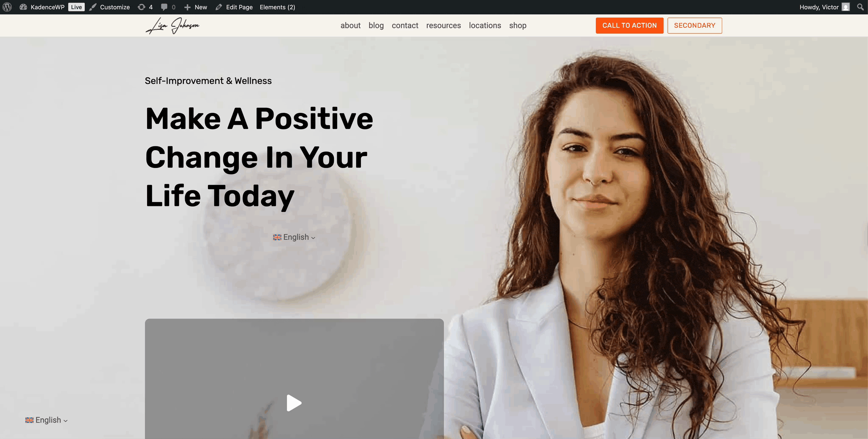The image size is (868, 439).
Task: Open the WordPress logo menu
Action: click(7, 7)
